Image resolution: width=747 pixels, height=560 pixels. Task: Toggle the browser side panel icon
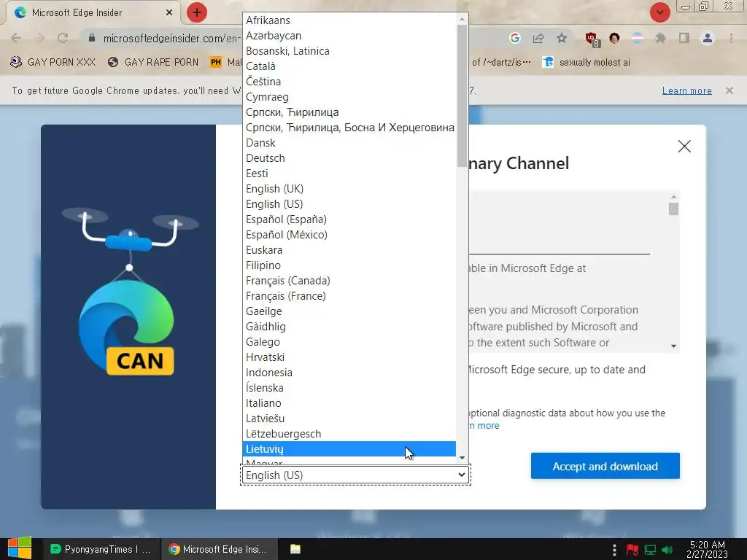(684, 38)
